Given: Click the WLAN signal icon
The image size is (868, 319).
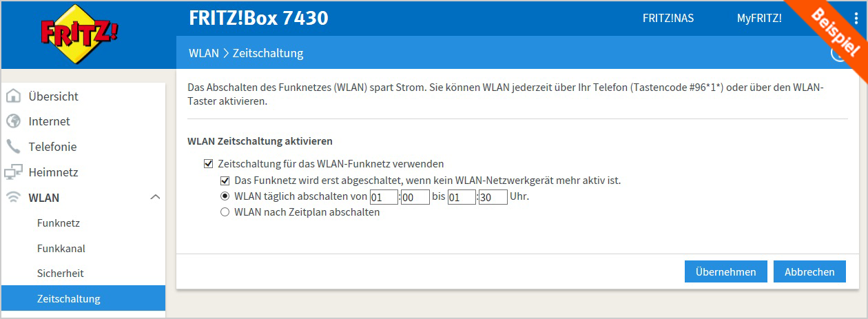Looking at the screenshot, I should point(13,198).
